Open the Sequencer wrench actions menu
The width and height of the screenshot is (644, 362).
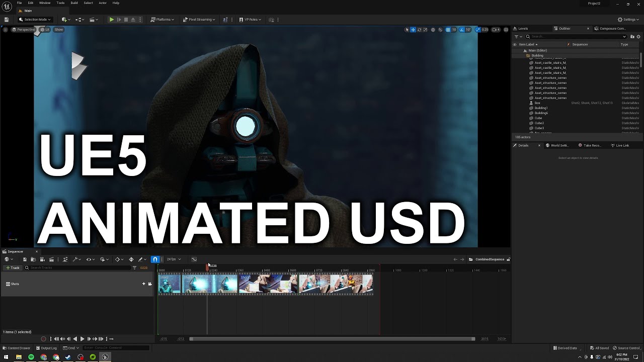[x=76, y=259]
